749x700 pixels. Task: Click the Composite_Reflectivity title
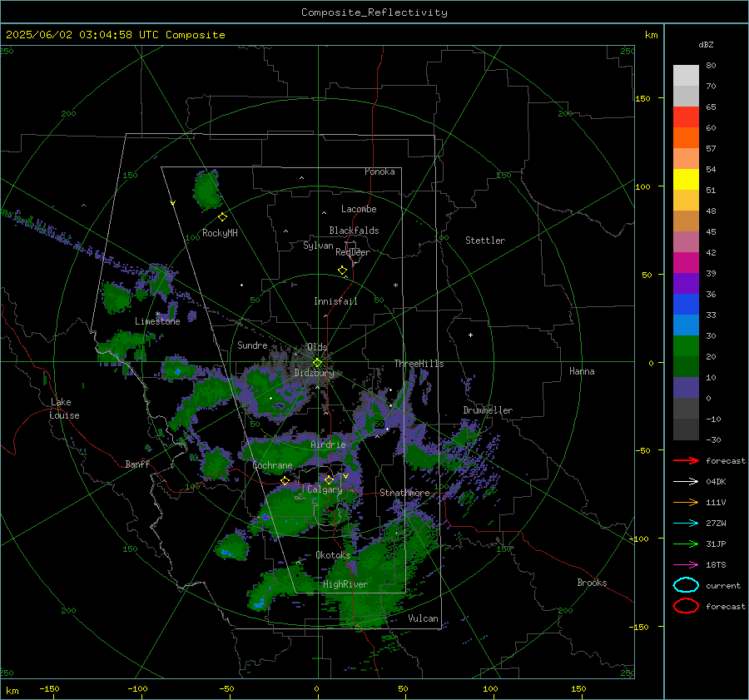(x=374, y=12)
